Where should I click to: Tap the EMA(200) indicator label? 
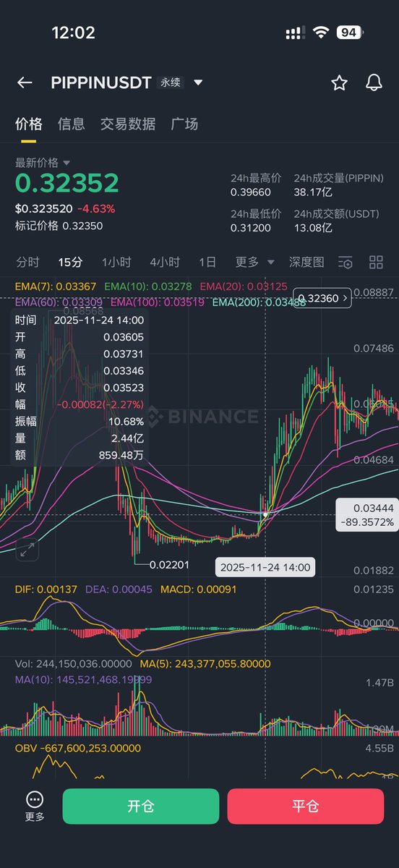pyautogui.click(x=259, y=301)
